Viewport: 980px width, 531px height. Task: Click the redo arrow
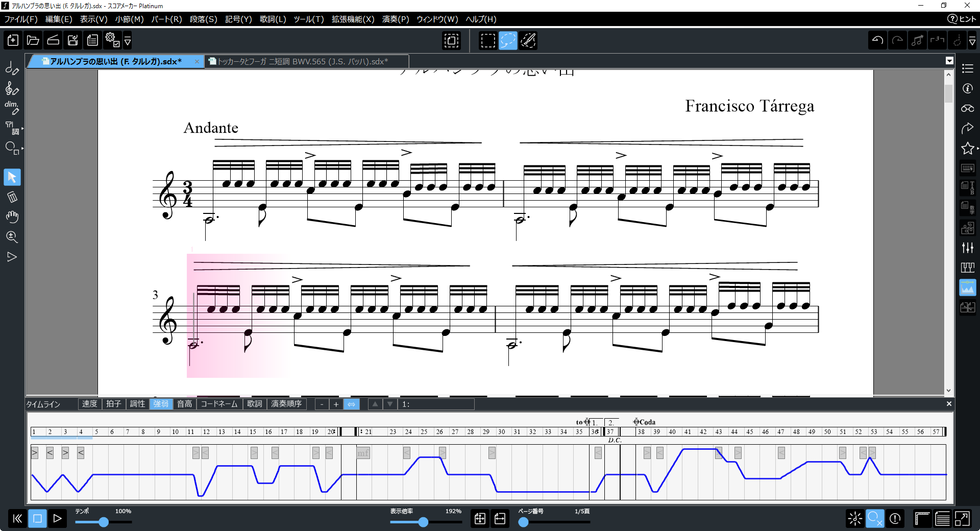(x=897, y=40)
